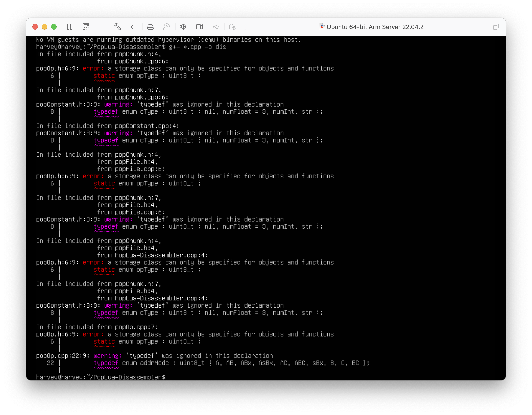The image size is (532, 415).
Task: Open the shared folders icon
Action: point(233,27)
